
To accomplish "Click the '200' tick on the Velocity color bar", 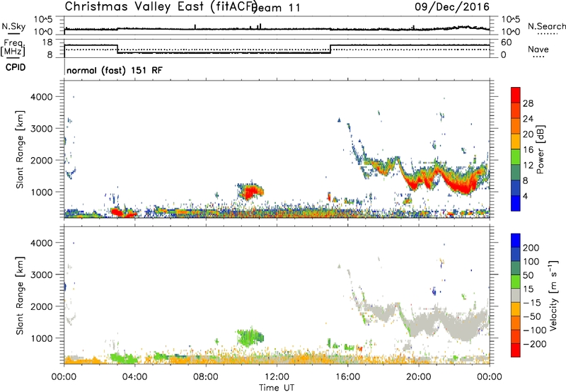I will (x=531, y=248).
